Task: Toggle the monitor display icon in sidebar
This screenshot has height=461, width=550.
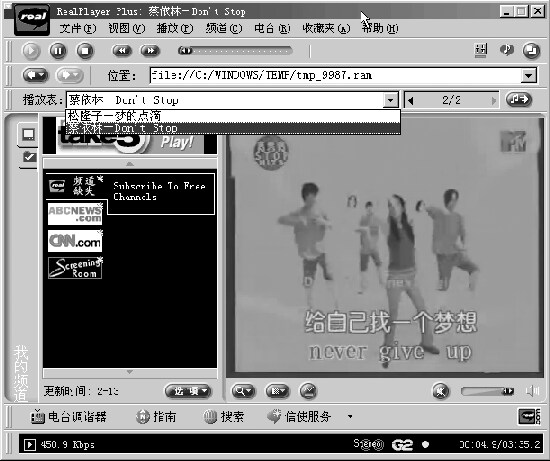Action: [28, 134]
